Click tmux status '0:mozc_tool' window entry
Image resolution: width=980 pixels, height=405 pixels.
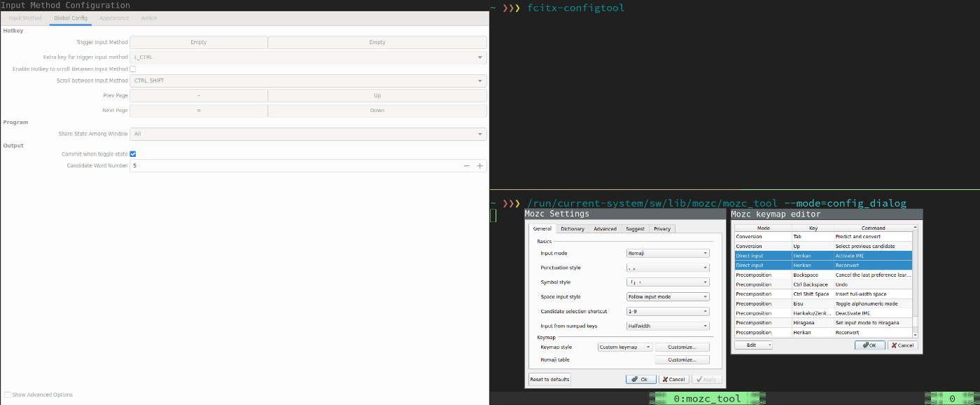707,399
